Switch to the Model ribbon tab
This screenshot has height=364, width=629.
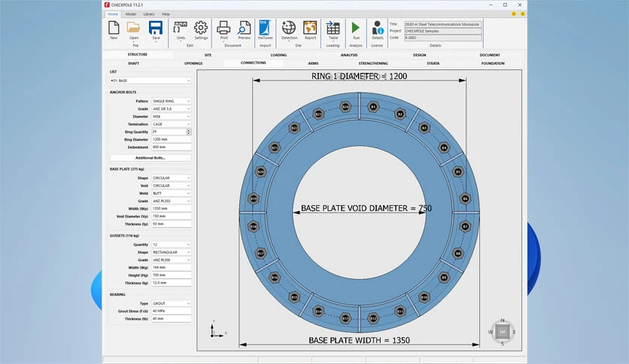[x=131, y=14]
